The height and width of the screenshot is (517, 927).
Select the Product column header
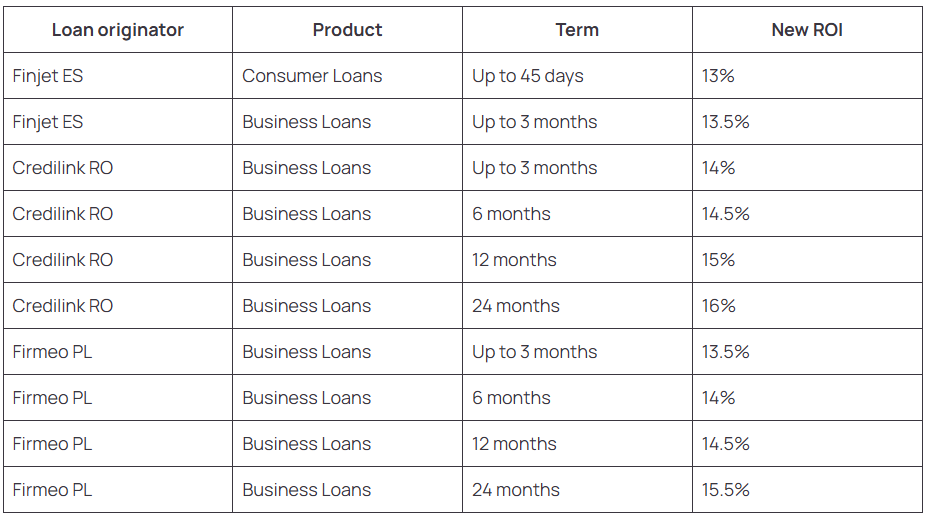347,30
